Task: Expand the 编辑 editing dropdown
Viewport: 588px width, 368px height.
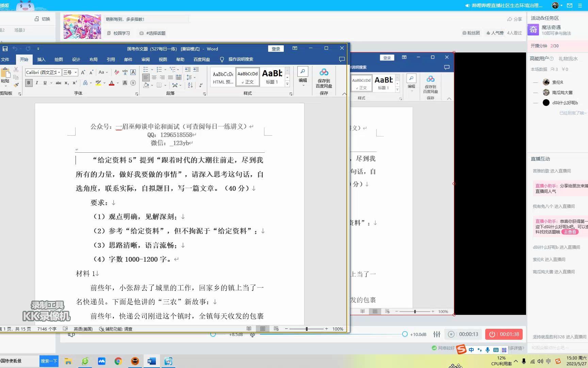Action: click(303, 77)
